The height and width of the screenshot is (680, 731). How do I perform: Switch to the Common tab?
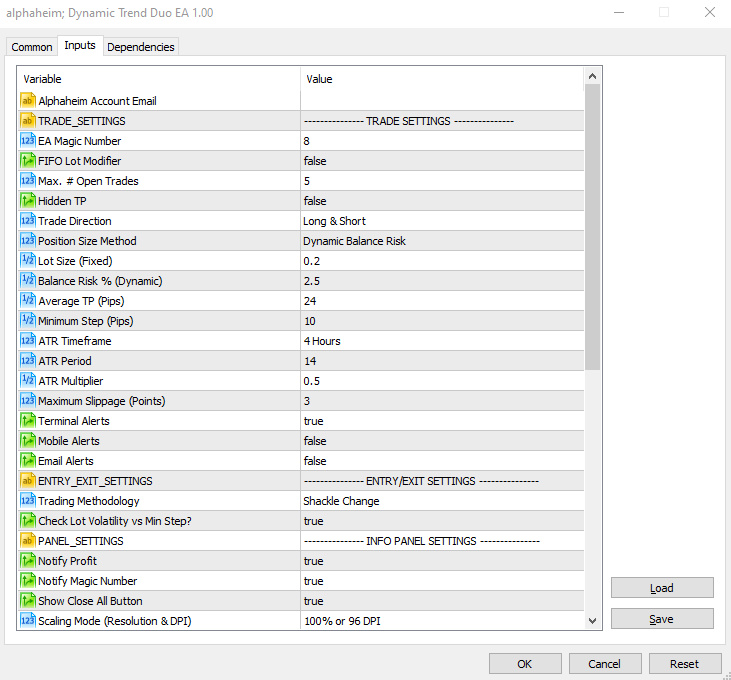[x=32, y=47]
